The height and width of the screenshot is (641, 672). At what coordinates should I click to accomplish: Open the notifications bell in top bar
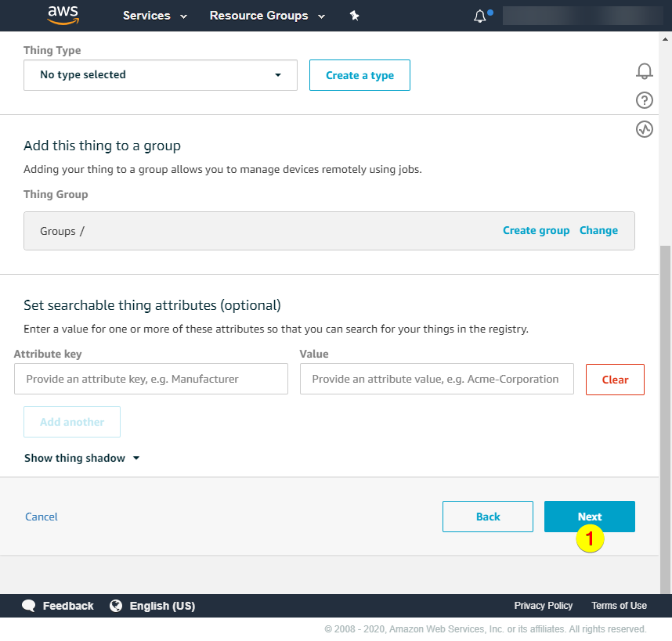coord(480,16)
